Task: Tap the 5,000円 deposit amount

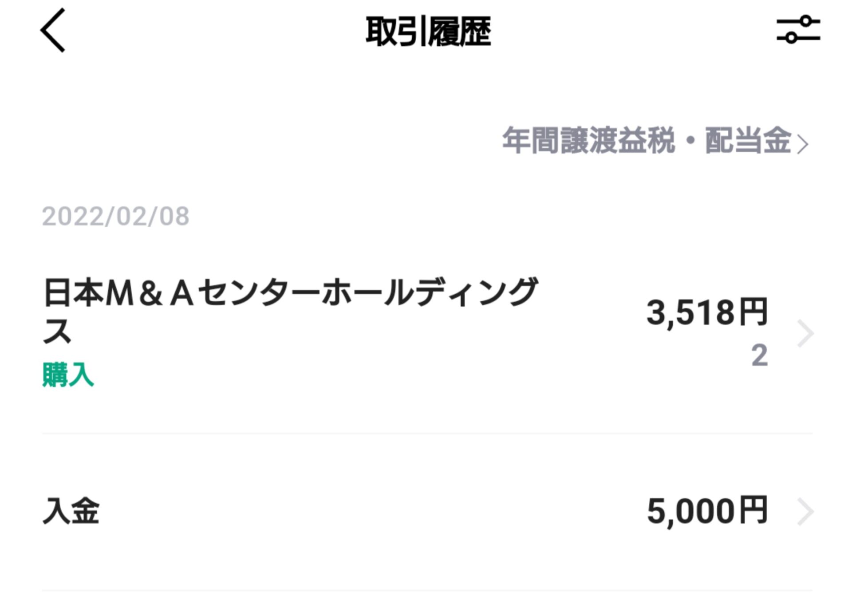Action: (706, 511)
